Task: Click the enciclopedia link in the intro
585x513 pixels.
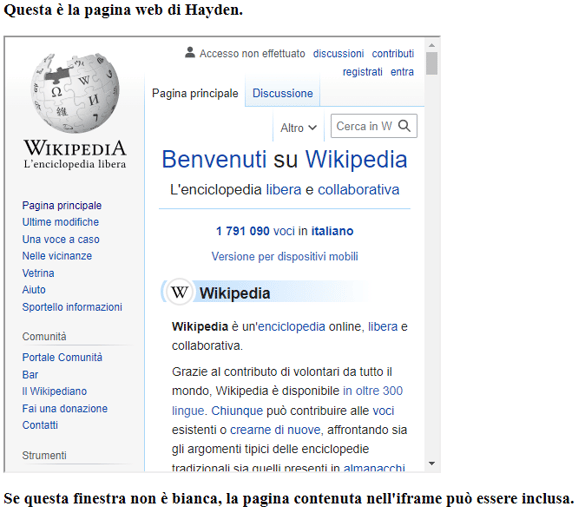Action: pos(291,327)
